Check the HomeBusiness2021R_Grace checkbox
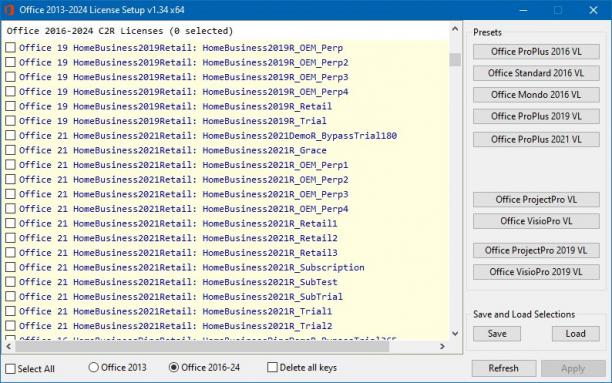 tap(11, 150)
